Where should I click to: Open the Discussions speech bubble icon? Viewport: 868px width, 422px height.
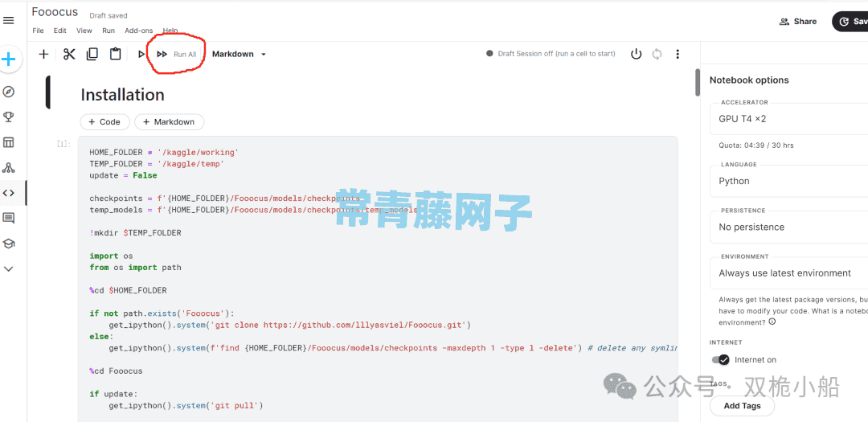point(8,218)
